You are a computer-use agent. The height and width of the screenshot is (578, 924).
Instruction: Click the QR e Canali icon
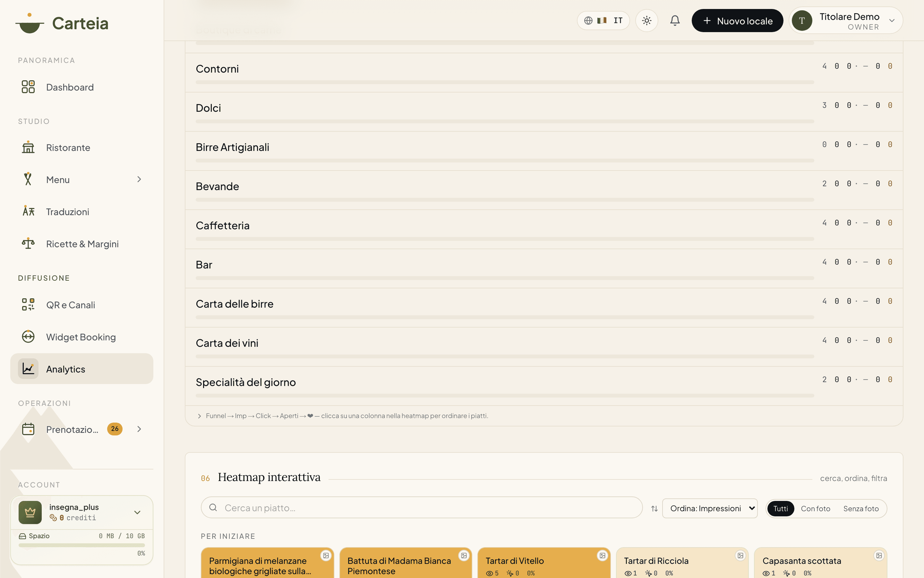pyautogui.click(x=28, y=305)
